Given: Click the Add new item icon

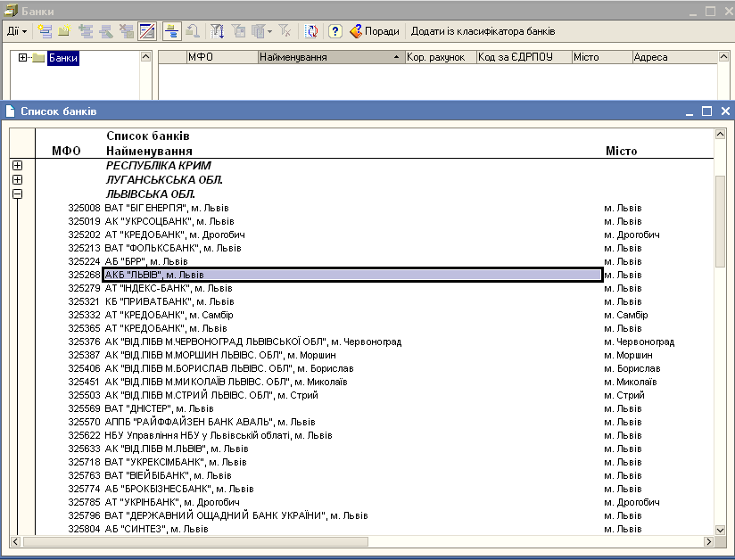Looking at the screenshot, I should tap(45, 31).
